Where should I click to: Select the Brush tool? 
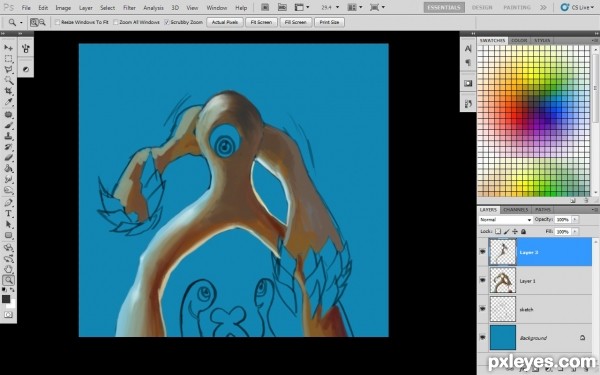8,126
